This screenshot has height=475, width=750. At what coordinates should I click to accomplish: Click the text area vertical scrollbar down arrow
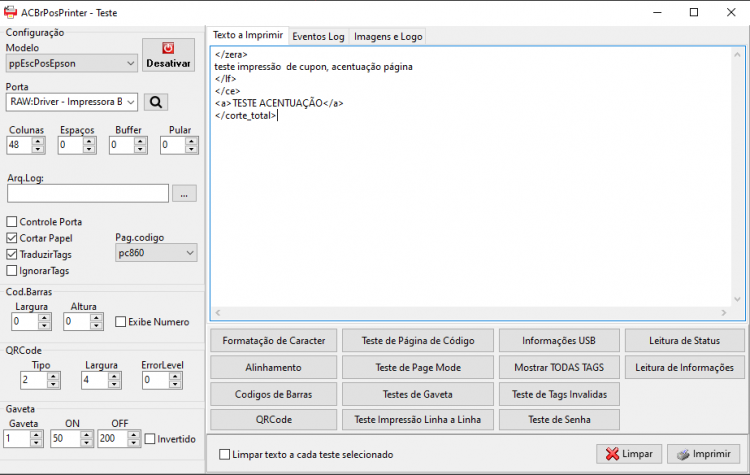pyautogui.click(x=737, y=299)
